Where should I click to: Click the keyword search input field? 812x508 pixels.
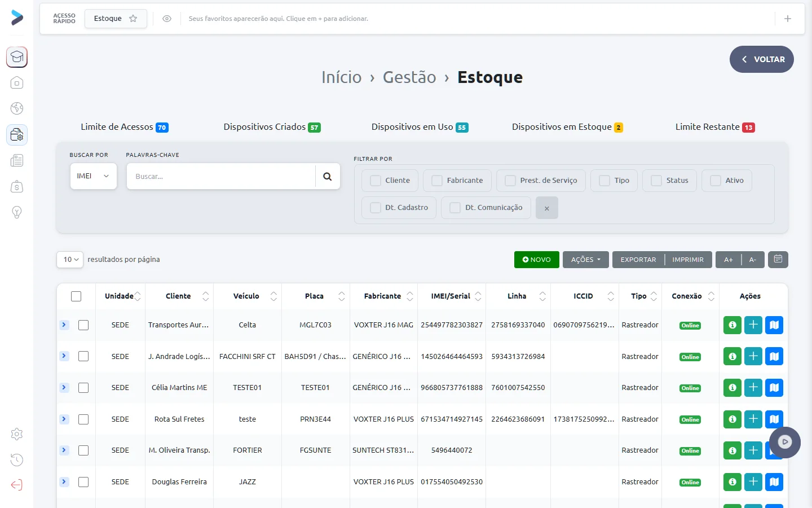pos(221,176)
